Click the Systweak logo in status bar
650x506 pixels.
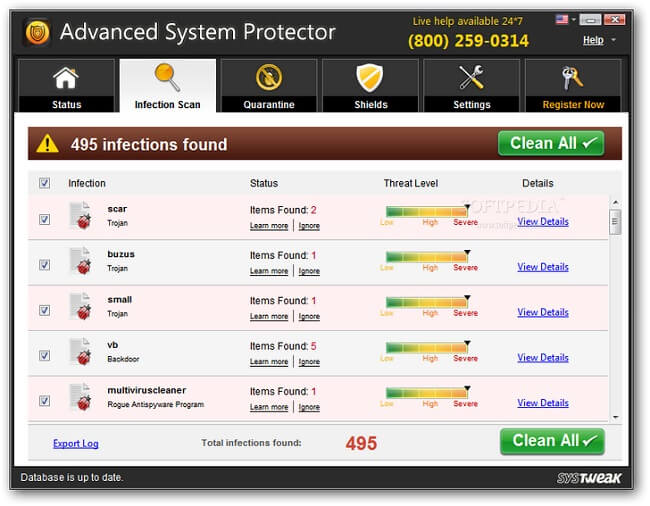coord(589,478)
